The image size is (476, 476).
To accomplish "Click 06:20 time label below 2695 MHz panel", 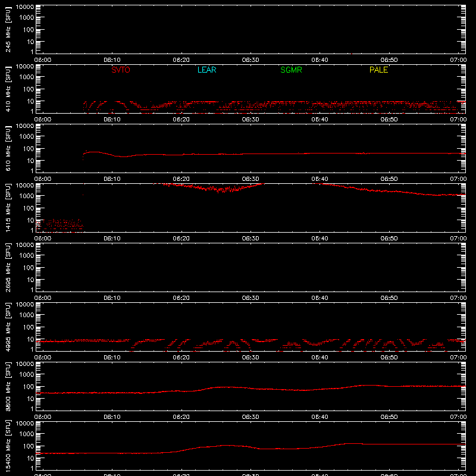I will coord(181,298).
